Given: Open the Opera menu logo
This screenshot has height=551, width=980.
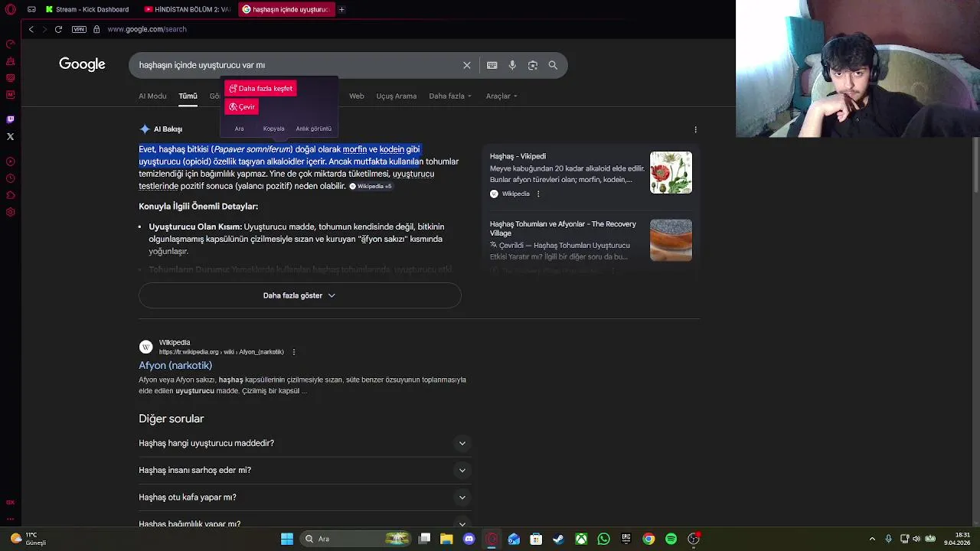Looking at the screenshot, I should pyautogui.click(x=11, y=9).
